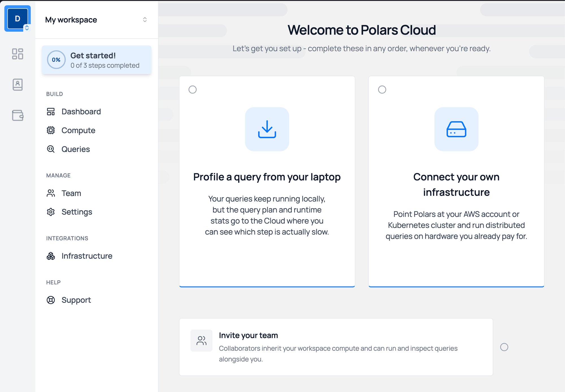Click the Queries magnifier icon
The image size is (565, 392).
point(51,149)
